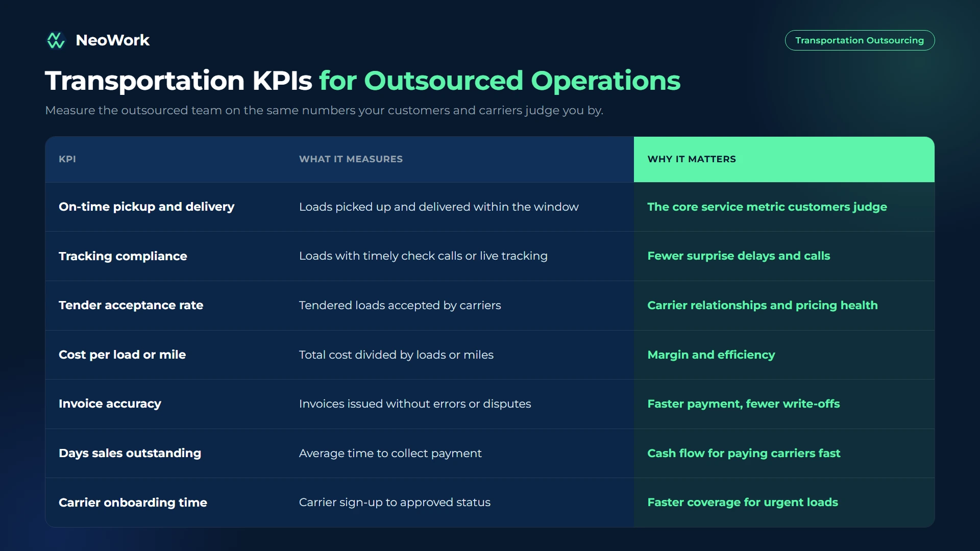Select 'Carrier sign-up to approved status'
This screenshot has width=980, height=551.
click(x=395, y=503)
